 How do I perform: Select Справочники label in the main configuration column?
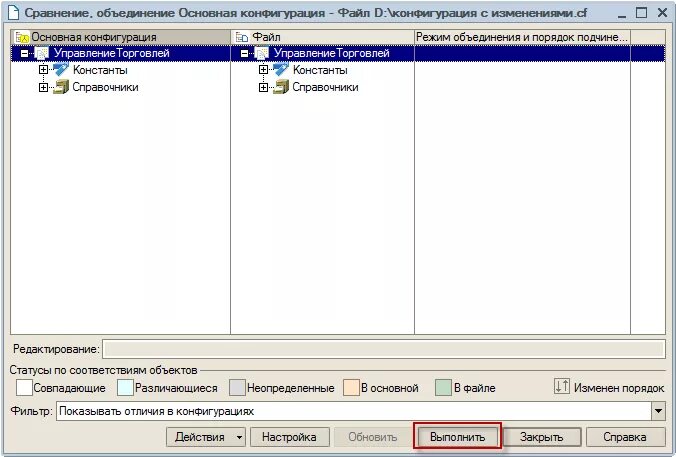[x=105, y=87]
